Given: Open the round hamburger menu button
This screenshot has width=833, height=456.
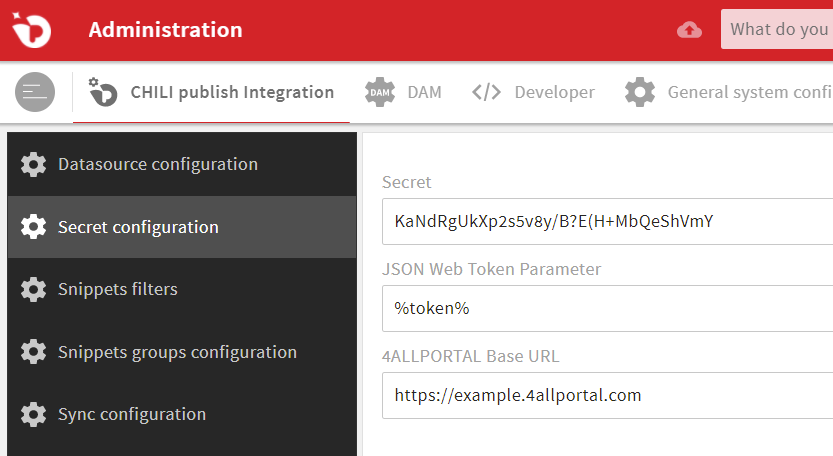Looking at the screenshot, I should [x=35, y=92].
